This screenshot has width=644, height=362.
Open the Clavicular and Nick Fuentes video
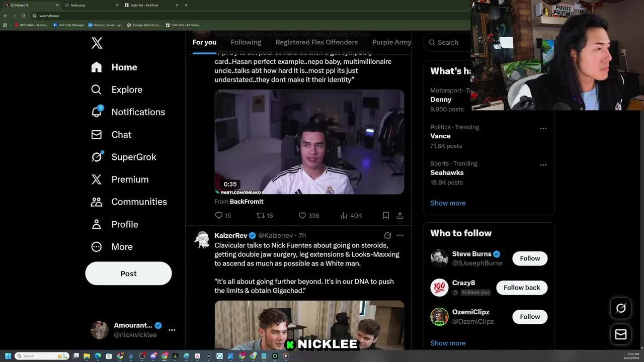click(x=309, y=325)
